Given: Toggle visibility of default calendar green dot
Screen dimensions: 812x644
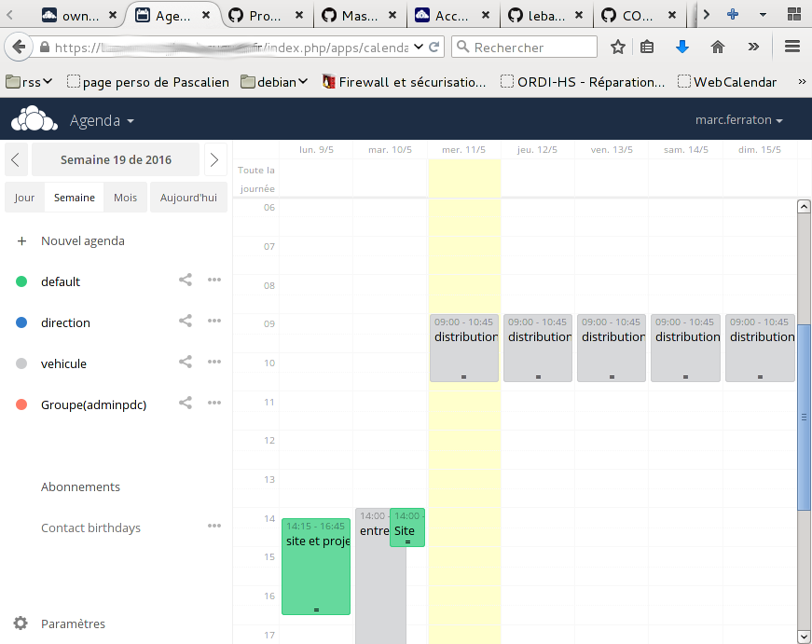Looking at the screenshot, I should pyautogui.click(x=21, y=281).
